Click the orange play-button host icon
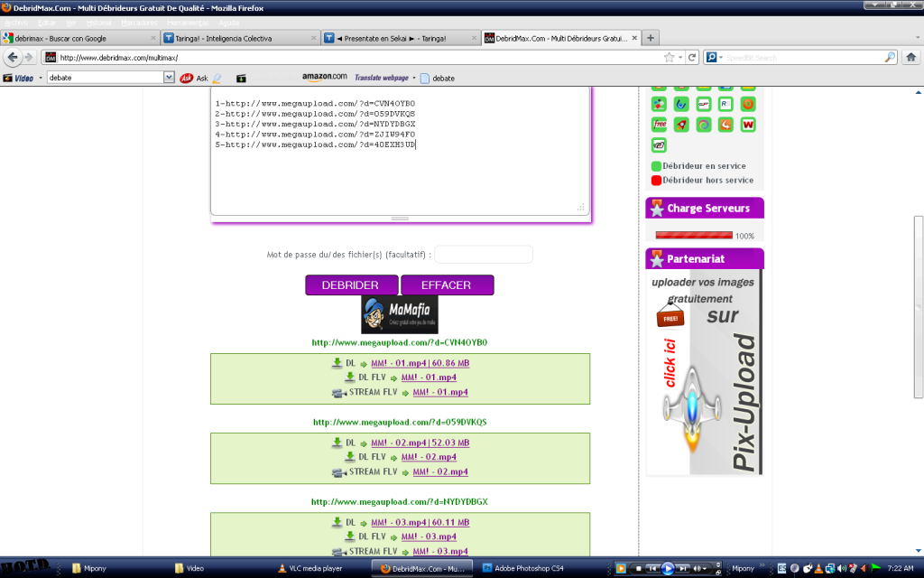This screenshot has width=924, height=578. click(x=748, y=104)
